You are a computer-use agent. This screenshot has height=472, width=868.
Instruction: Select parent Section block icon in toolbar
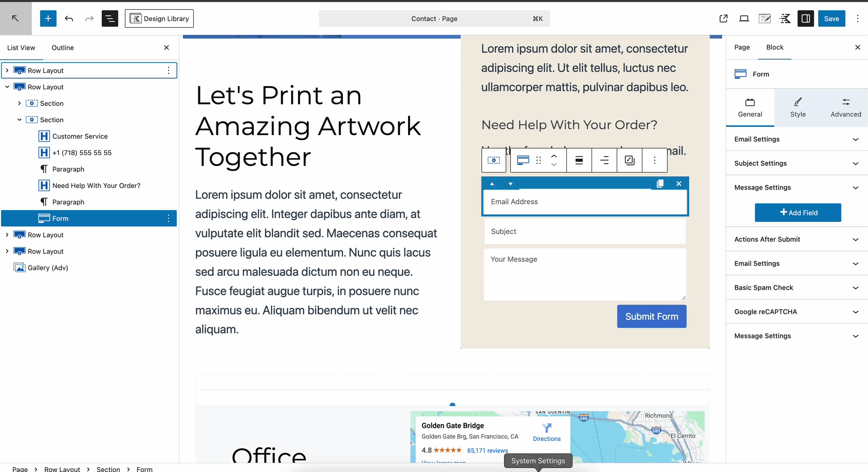click(493, 160)
